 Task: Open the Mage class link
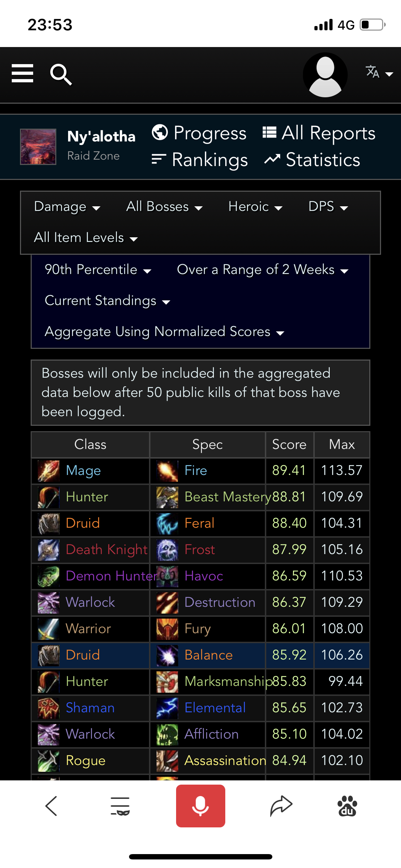click(83, 471)
